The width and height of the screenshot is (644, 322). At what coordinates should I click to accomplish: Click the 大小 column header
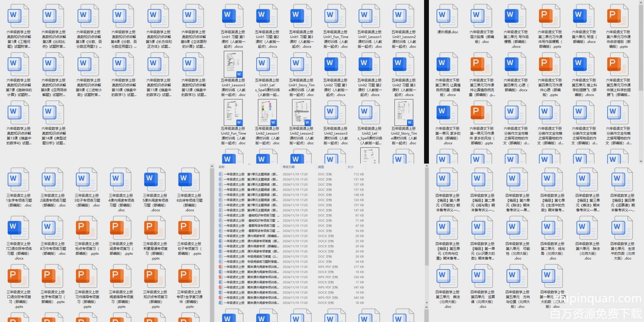350,167
